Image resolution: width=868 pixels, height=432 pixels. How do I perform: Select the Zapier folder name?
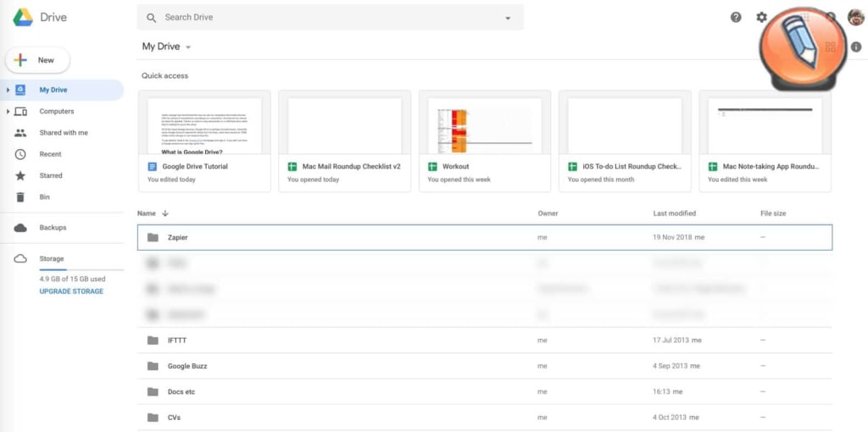coord(178,237)
